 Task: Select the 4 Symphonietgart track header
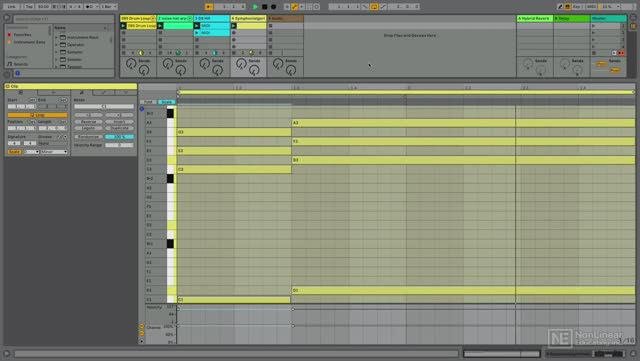pos(248,18)
